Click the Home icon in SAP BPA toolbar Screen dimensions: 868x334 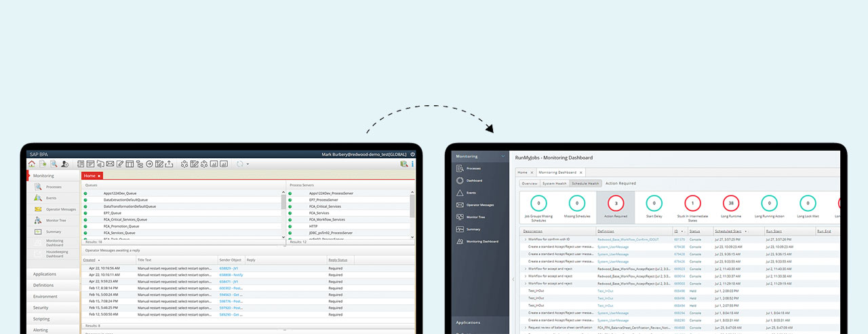(32, 164)
